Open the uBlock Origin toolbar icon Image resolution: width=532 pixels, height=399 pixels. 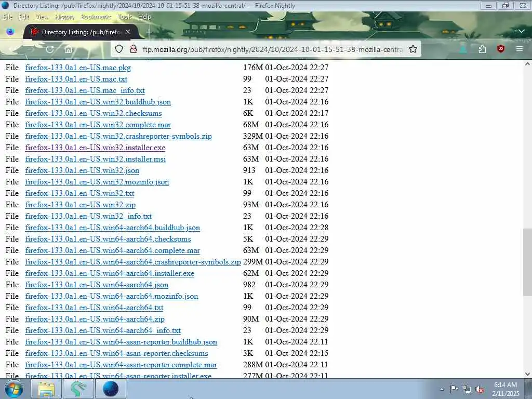click(x=501, y=49)
